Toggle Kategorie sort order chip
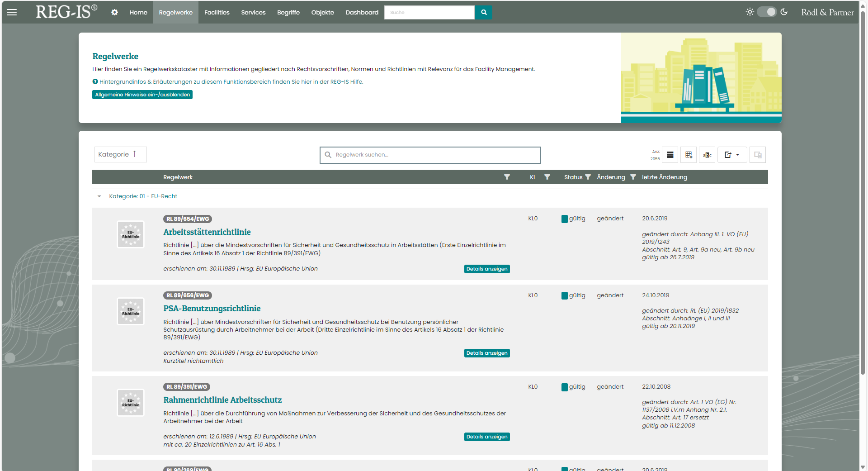The width and height of the screenshot is (868, 471). tap(120, 154)
